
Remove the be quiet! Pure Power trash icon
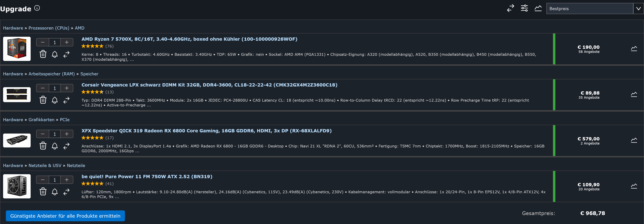coord(43,192)
